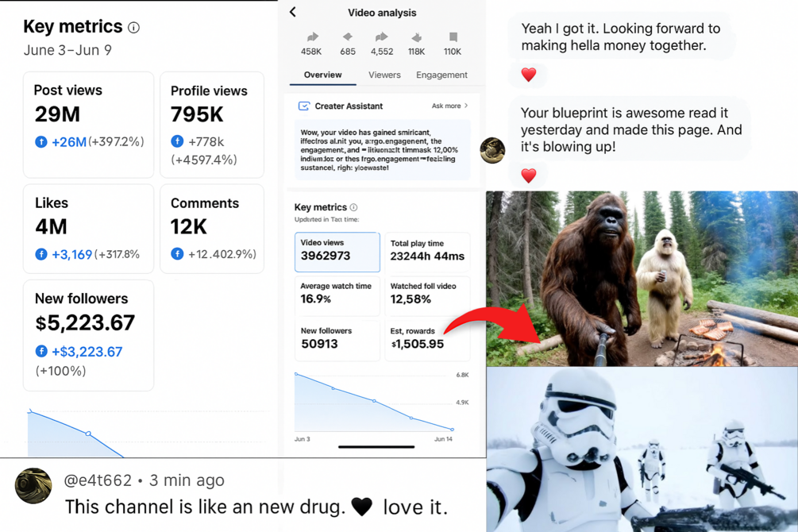Screen dimensions: 798x532
Task: Tap the icon above the 458K count
Action: pyautogui.click(x=312, y=37)
